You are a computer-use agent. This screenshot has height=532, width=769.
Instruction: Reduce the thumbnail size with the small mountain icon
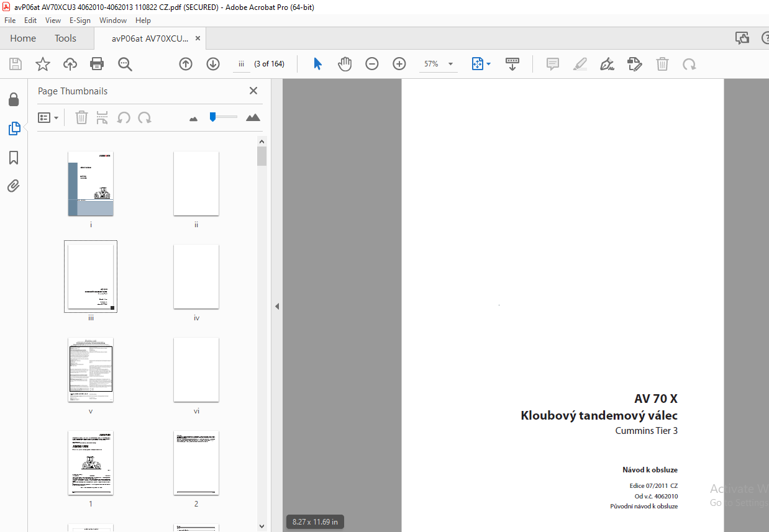(x=193, y=119)
